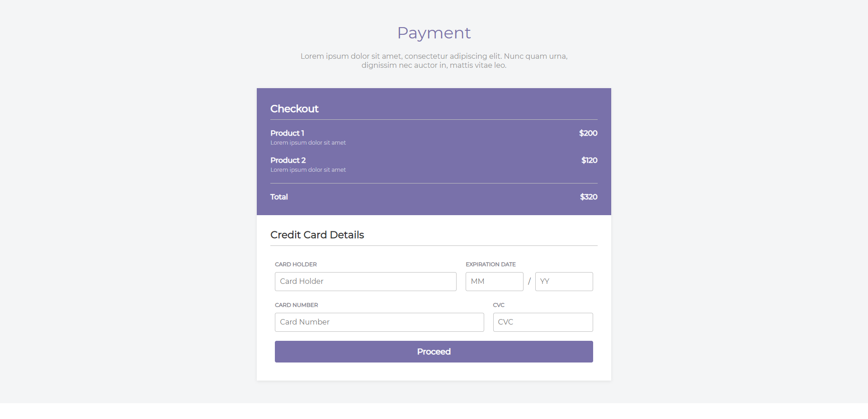Screen dimensions: 868x419
Task: Click the CVC field label
Action: pos(499,305)
